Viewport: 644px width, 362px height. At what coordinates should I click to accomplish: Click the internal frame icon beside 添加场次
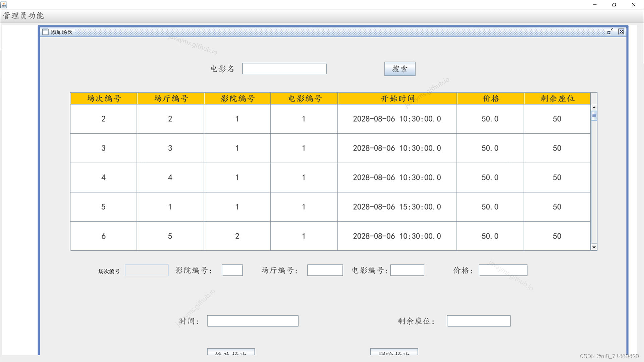click(x=45, y=32)
